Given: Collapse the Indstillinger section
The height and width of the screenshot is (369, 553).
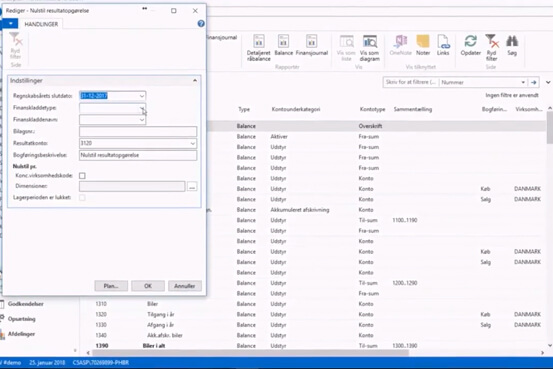Looking at the screenshot, I should pos(195,80).
